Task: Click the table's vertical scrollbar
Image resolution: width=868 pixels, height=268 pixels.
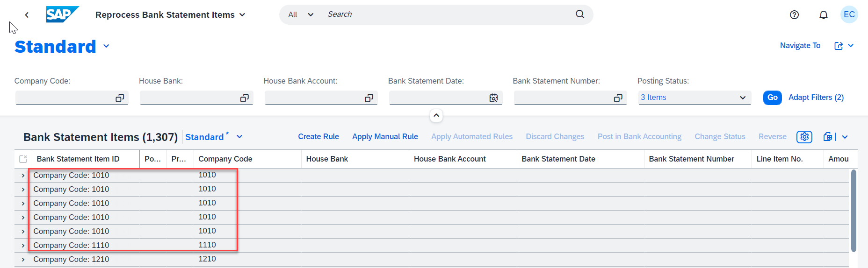Action: pos(854,211)
